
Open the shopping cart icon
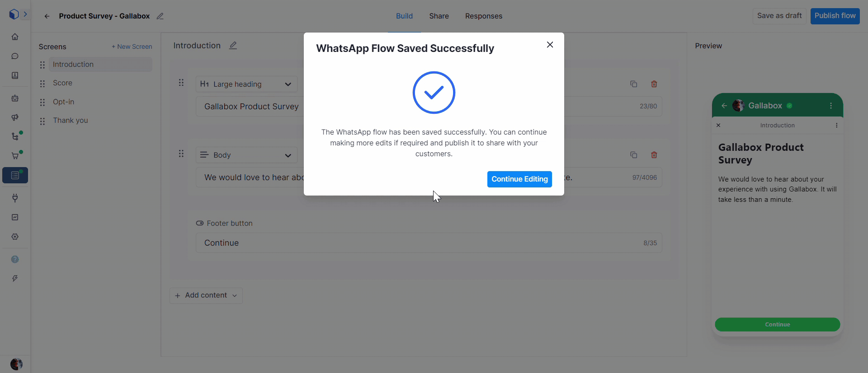tap(15, 156)
